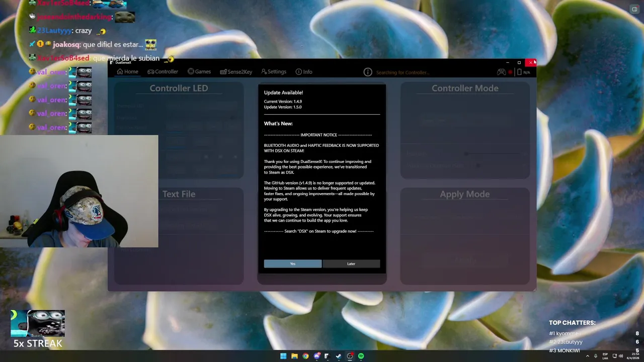Click the widget icon at the desktop's top-right corner
This screenshot has height=362, width=644.
tap(634, 9)
